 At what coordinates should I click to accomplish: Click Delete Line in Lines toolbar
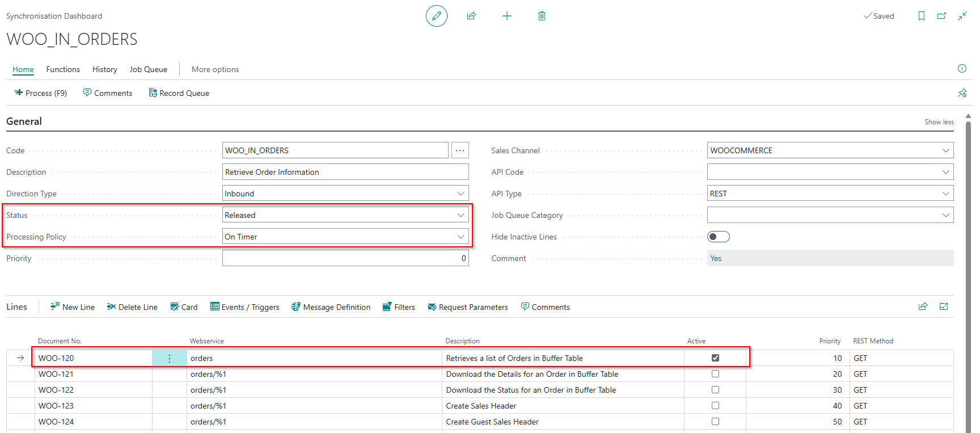pyautogui.click(x=132, y=307)
